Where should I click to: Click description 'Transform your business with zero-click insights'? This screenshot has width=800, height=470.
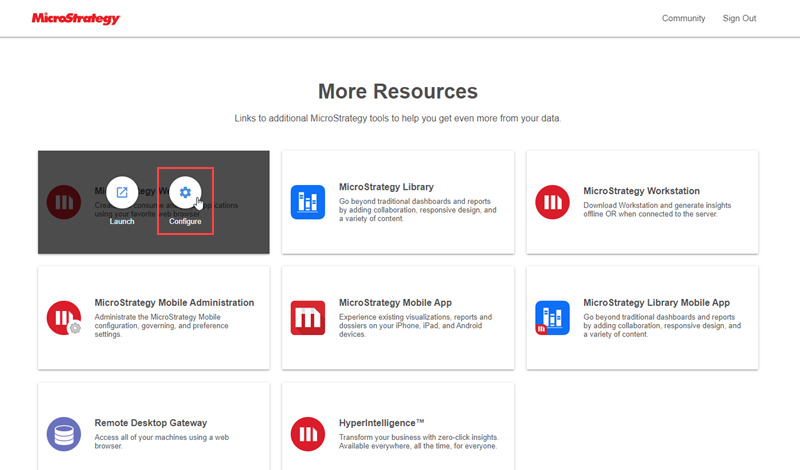418,441
